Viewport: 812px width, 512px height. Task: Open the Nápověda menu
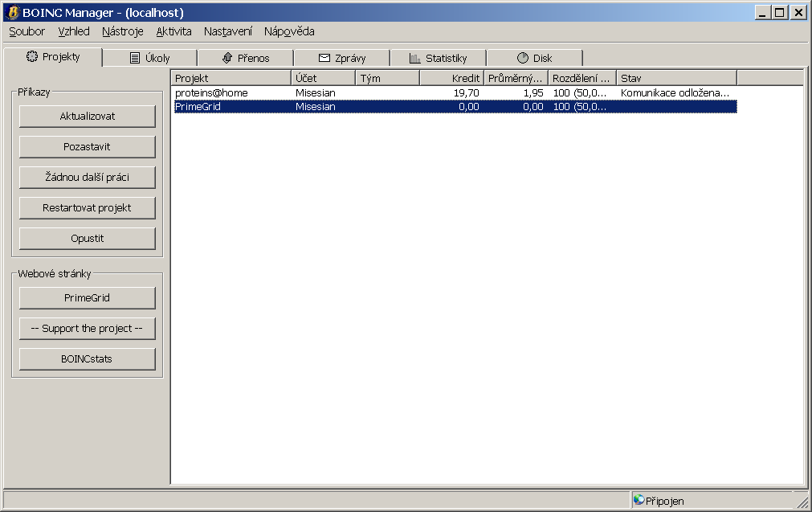(289, 31)
